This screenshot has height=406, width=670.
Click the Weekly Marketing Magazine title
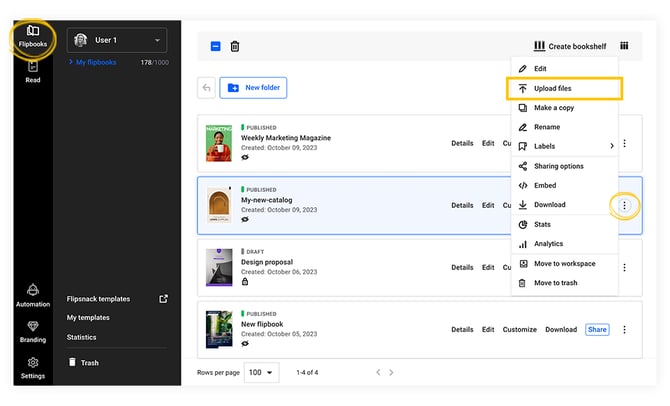(x=286, y=138)
